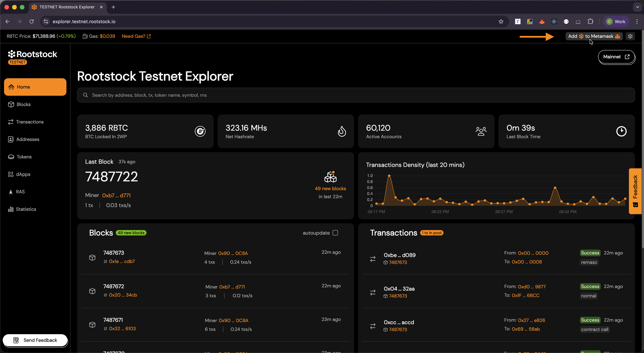Select the TESTNET Rootstock Explorer tab

point(66,7)
